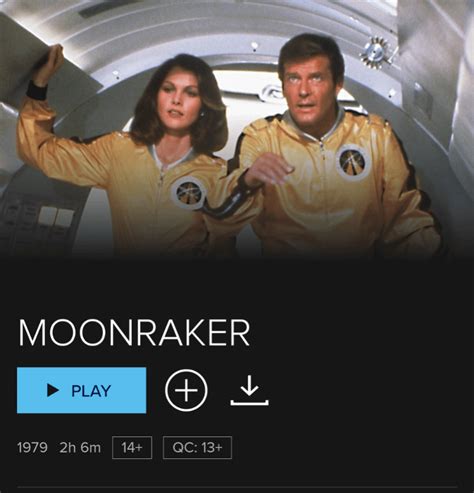The height and width of the screenshot is (493, 474).
Task: Select the MOONRAKER title text
Action: pyautogui.click(x=134, y=333)
